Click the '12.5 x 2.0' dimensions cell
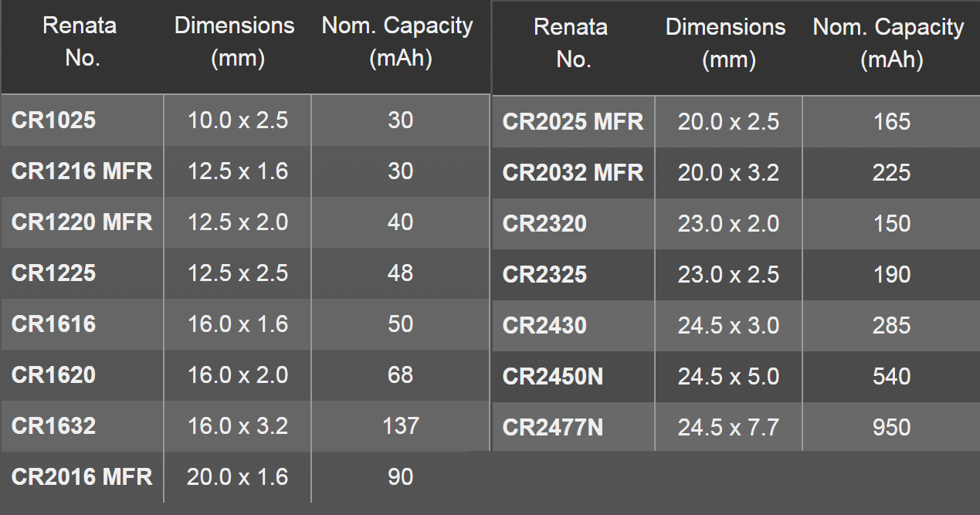The width and height of the screenshot is (980, 515). [x=238, y=222]
